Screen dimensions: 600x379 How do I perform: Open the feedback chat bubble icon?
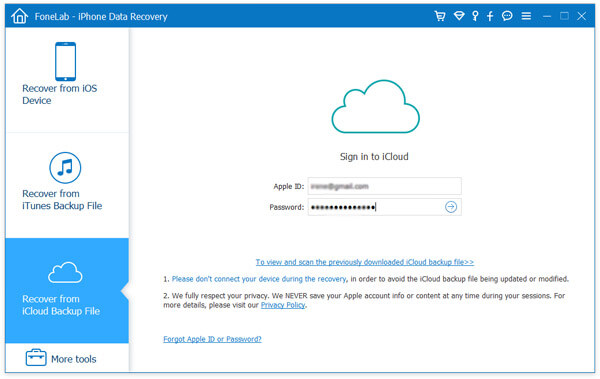[x=507, y=16]
